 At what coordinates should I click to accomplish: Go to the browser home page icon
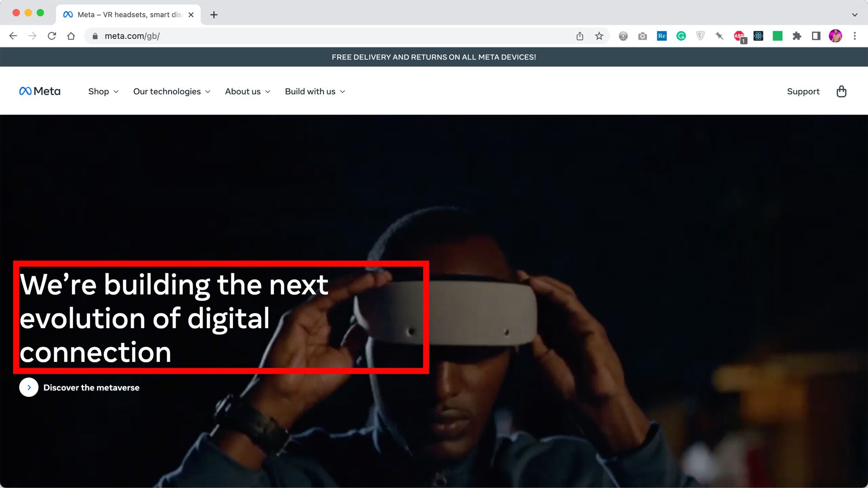[x=71, y=36]
